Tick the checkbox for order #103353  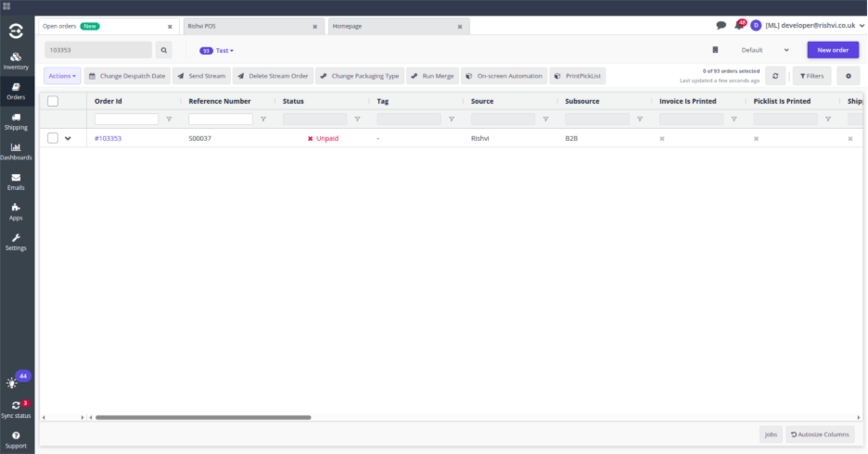pyautogui.click(x=53, y=138)
